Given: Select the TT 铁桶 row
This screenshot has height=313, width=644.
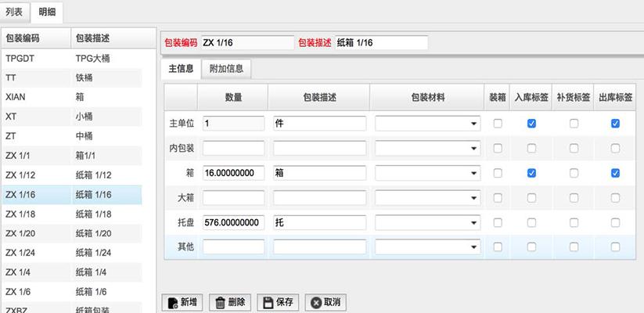Looking at the screenshot, I should [x=72, y=77].
